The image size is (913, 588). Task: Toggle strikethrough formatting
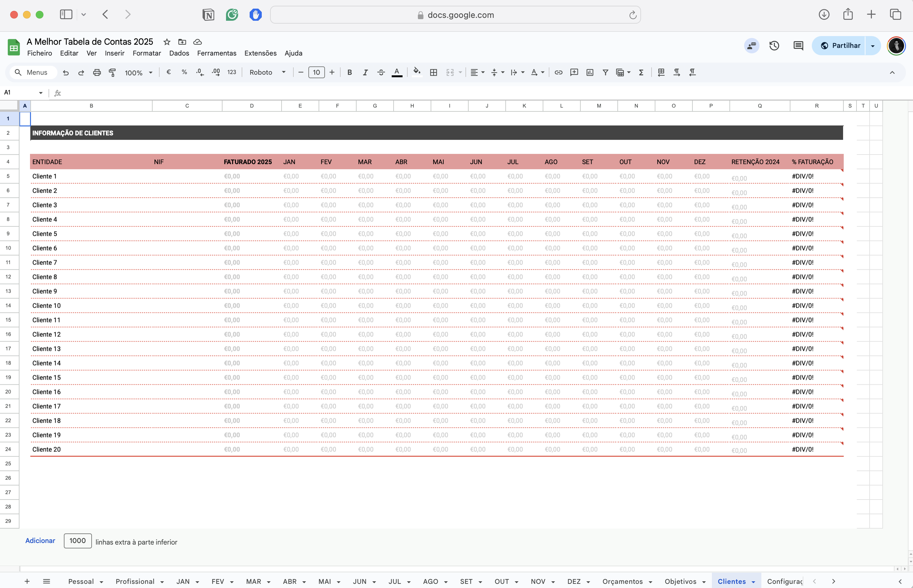pos(381,72)
